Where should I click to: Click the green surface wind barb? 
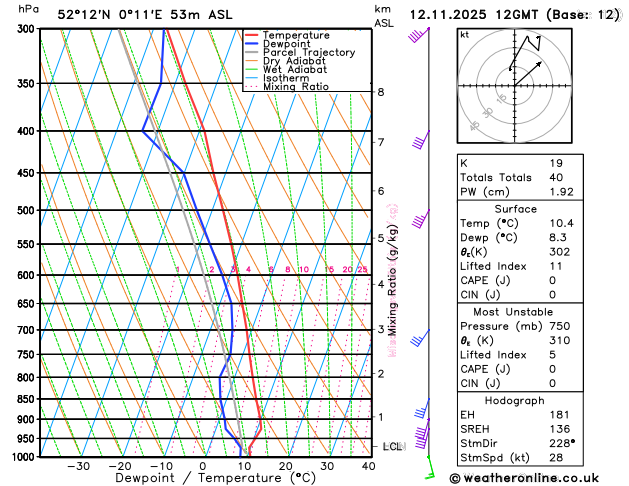tap(430, 468)
